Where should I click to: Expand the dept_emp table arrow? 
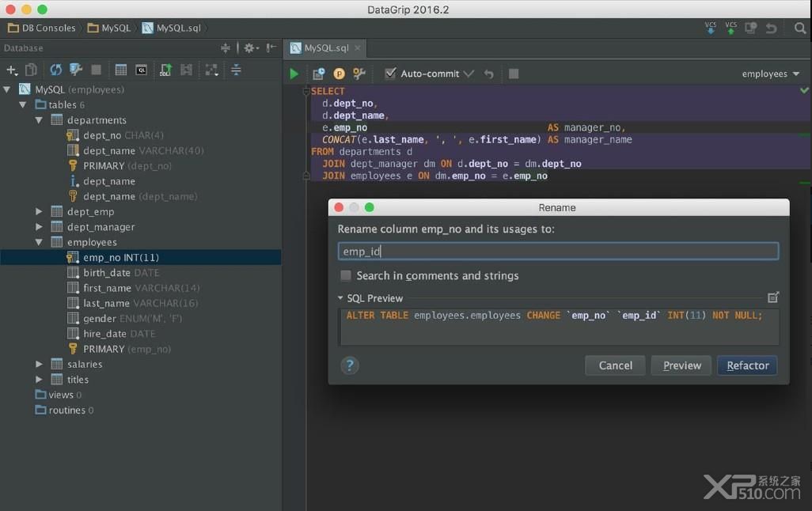pos(39,212)
